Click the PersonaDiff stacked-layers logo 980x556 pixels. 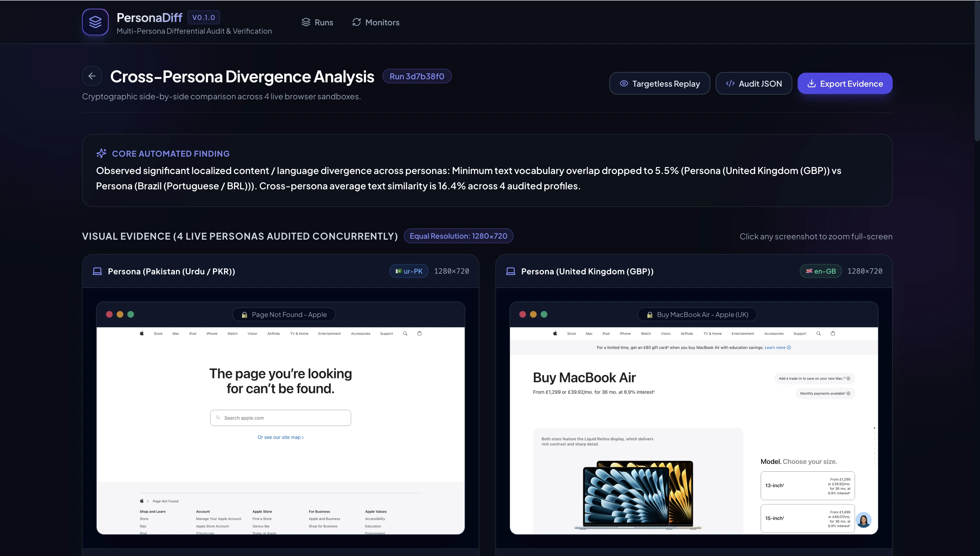click(x=95, y=22)
